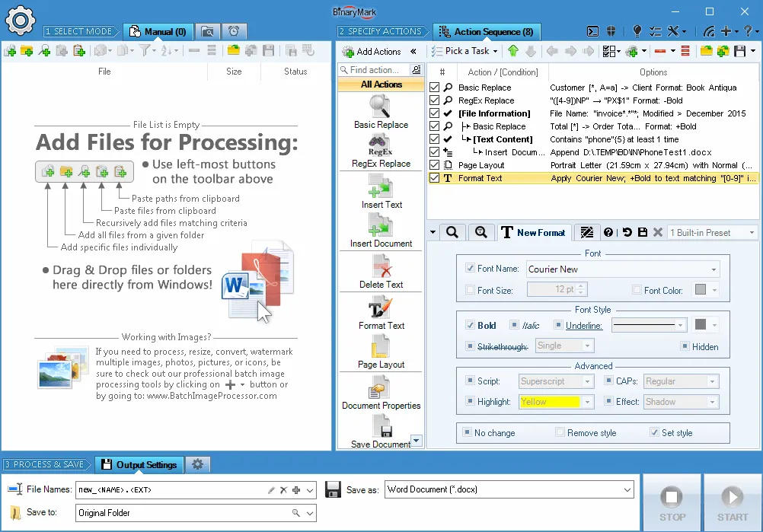The image size is (763, 532).
Task: Enable the Italic font style
Action: pos(513,325)
